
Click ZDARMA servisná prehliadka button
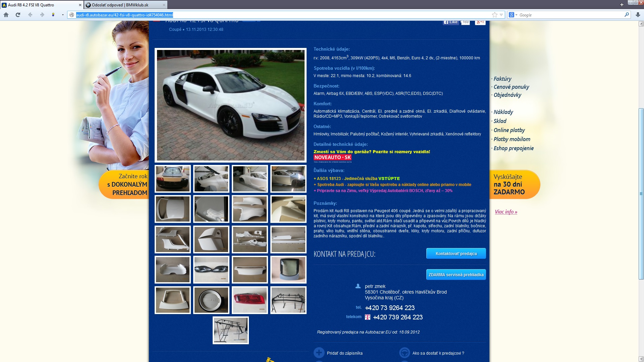(x=456, y=275)
